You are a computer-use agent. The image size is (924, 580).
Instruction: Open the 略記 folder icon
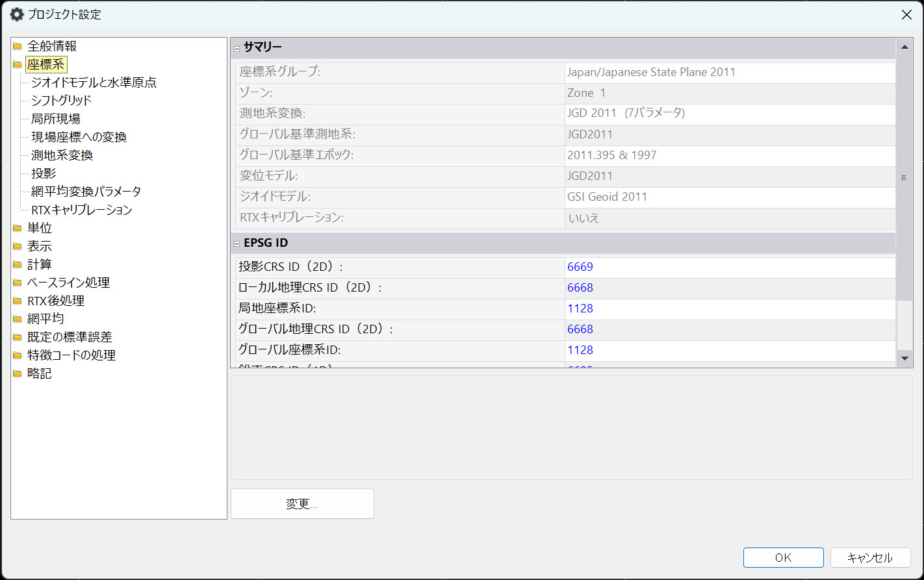[x=18, y=373]
